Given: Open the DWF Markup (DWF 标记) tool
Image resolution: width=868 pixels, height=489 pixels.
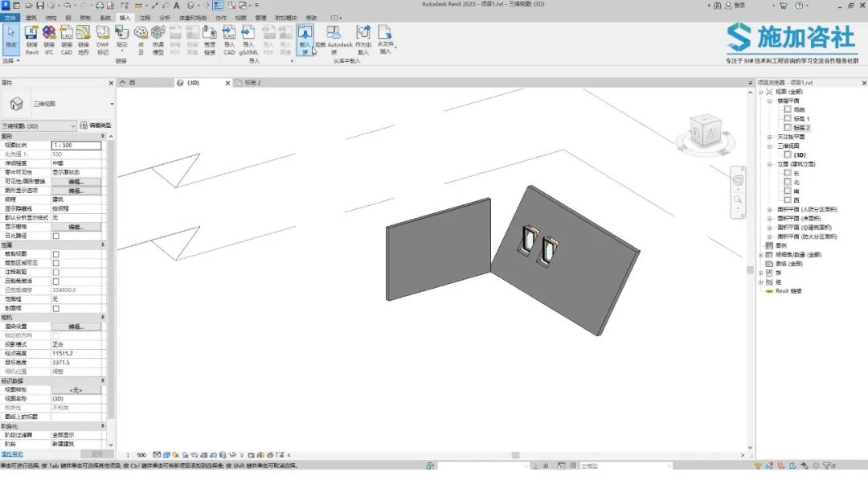Looking at the screenshot, I should [x=103, y=40].
